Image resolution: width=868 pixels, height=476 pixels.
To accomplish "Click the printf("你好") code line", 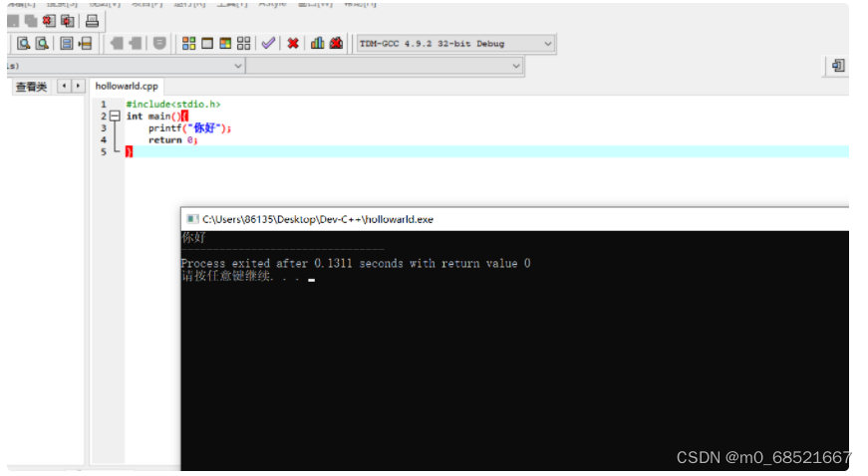I will coord(190,128).
